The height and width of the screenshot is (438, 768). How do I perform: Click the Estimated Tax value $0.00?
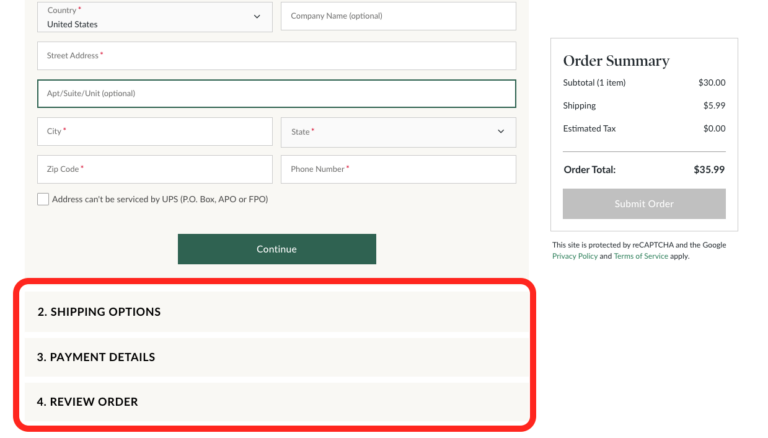[x=714, y=128]
